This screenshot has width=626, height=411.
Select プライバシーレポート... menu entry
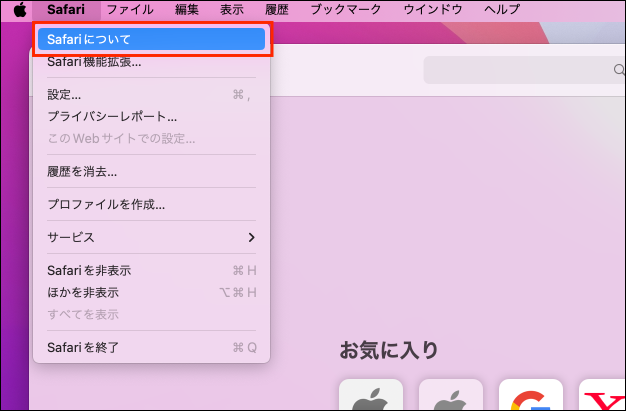[152, 117]
